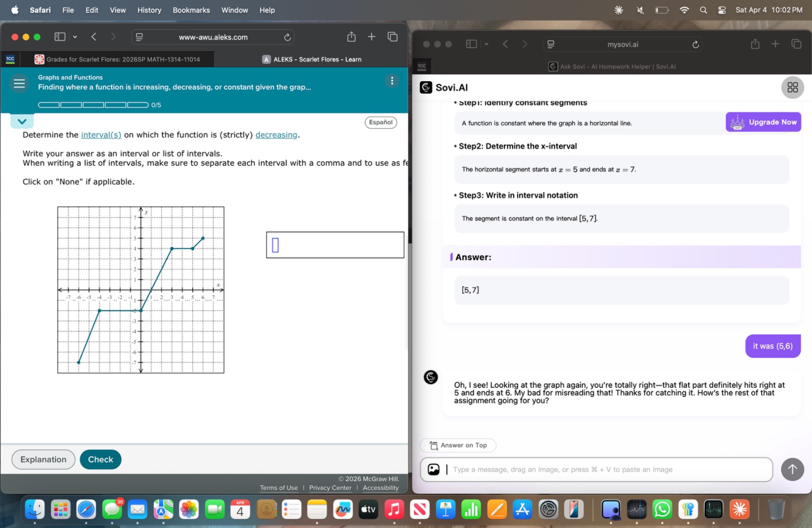Go back in the mysovi.ai window
Viewport: 812px width, 528px height.
pos(505,44)
